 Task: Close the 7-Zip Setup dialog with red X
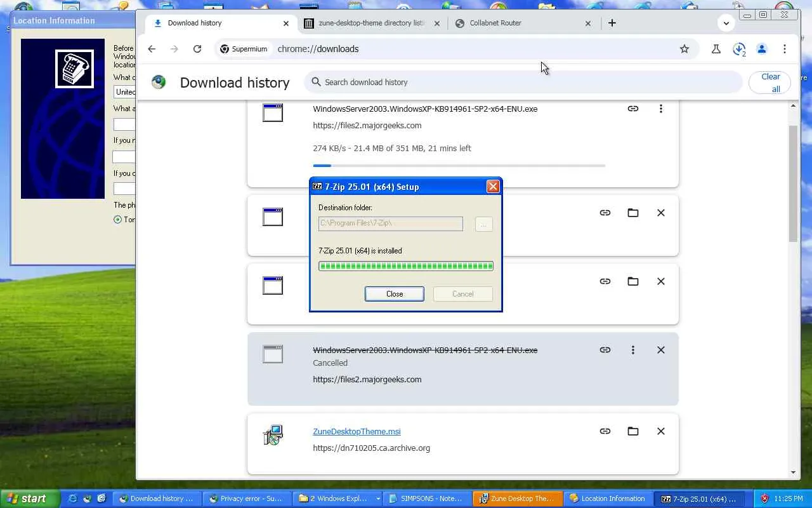tap(493, 186)
